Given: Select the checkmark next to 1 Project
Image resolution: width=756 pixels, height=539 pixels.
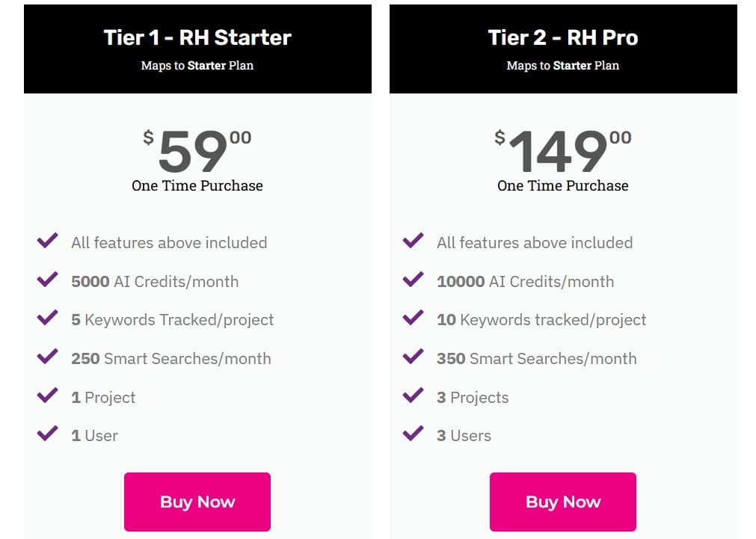Looking at the screenshot, I should 47,396.
